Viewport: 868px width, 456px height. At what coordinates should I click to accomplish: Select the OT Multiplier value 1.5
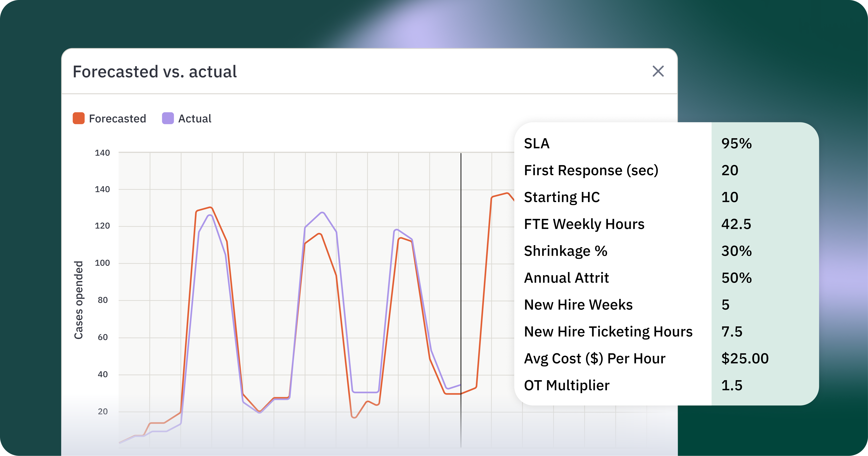point(732,385)
